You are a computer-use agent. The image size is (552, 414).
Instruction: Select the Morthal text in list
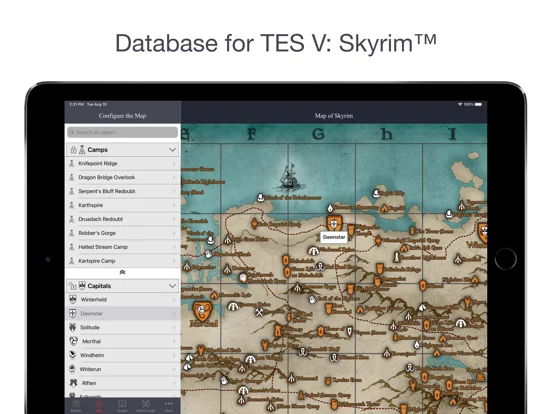[x=92, y=341]
